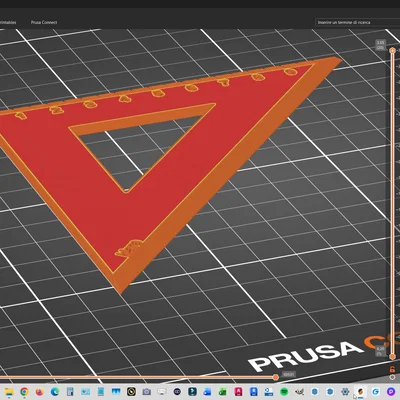Screen dimensions: 400x400
Task: Click the PrusaSlicer icon in the taskbar
Action: [361, 391]
